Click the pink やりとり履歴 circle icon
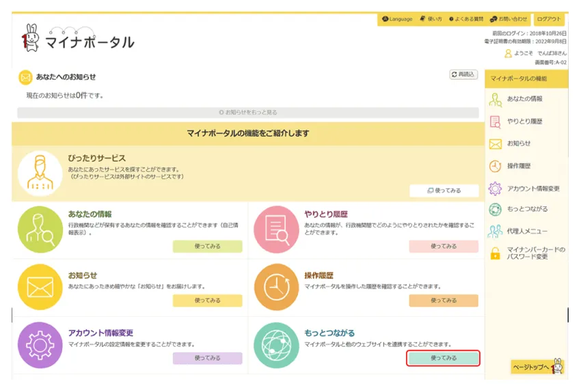 [276, 229]
